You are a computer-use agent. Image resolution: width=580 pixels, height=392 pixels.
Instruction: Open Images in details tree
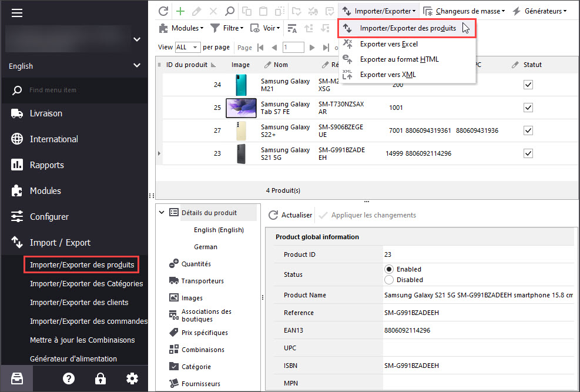tap(186, 298)
